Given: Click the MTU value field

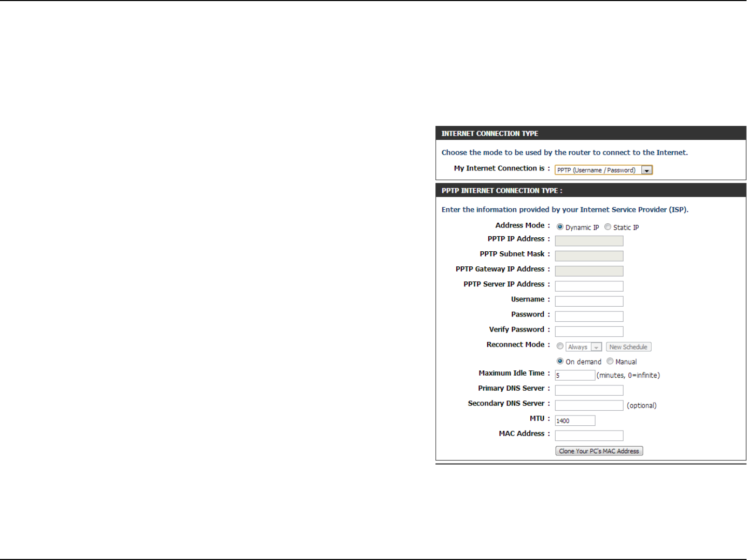Looking at the screenshot, I should point(575,421).
